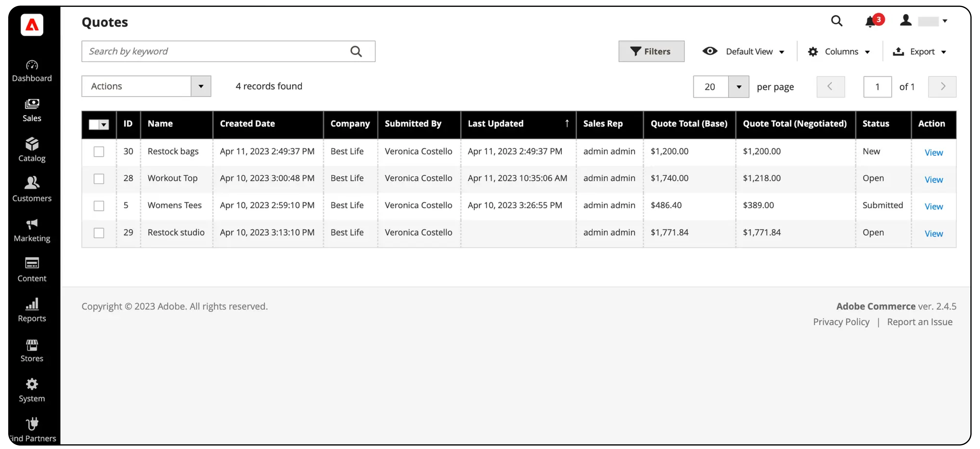Viewport: 980px width, 449px height.
Task: Select the Sales sidebar icon
Action: click(x=32, y=110)
